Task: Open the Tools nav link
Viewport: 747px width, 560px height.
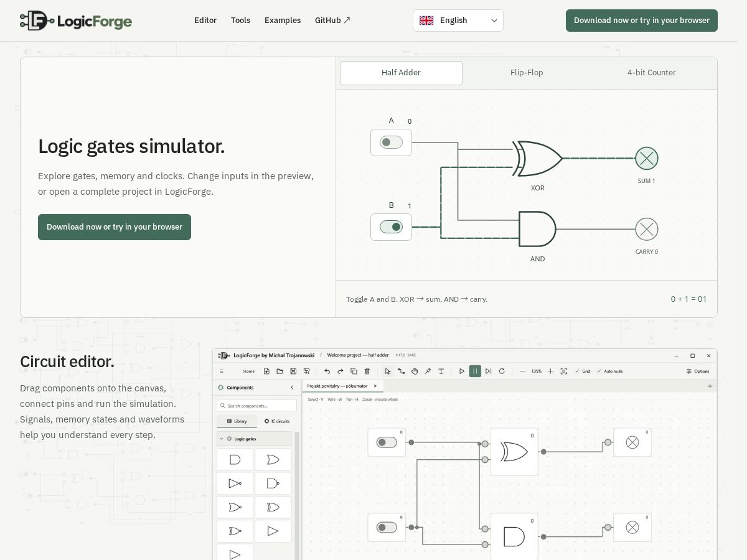Action: click(241, 21)
